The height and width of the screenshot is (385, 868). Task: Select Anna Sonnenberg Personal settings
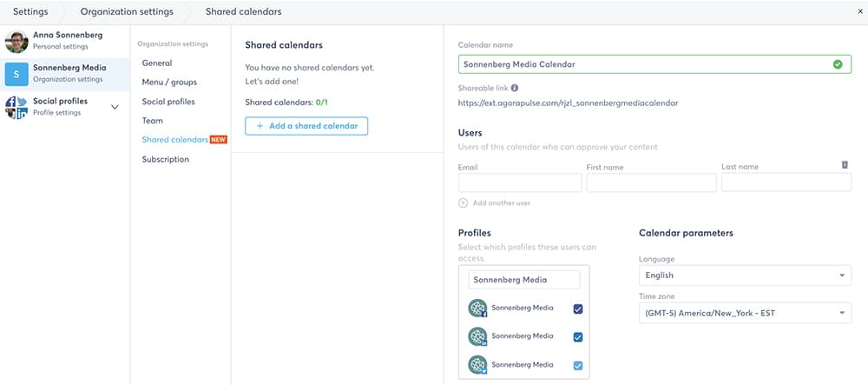tap(65, 41)
